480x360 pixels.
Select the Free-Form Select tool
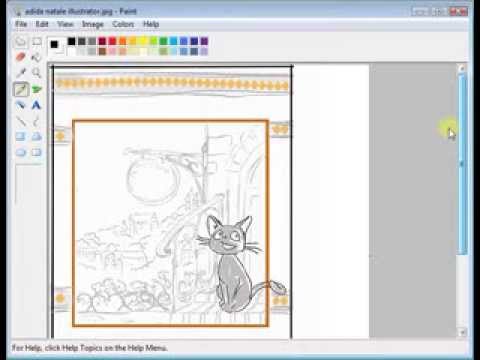click(x=21, y=42)
